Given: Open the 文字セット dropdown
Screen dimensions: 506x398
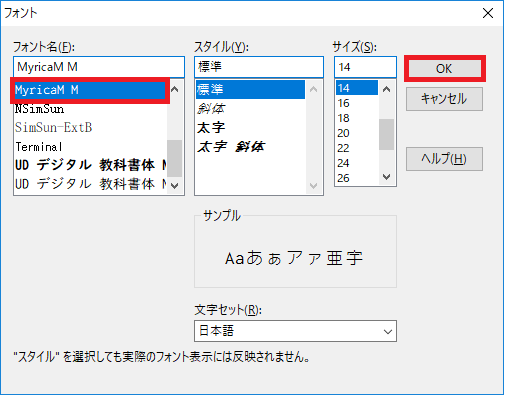Looking at the screenshot, I should tap(295, 331).
